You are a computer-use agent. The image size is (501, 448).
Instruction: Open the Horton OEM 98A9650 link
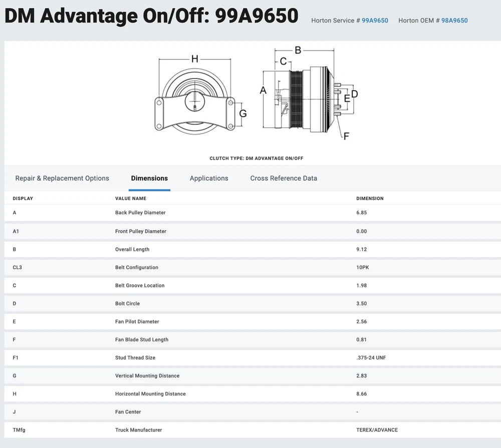454,21
